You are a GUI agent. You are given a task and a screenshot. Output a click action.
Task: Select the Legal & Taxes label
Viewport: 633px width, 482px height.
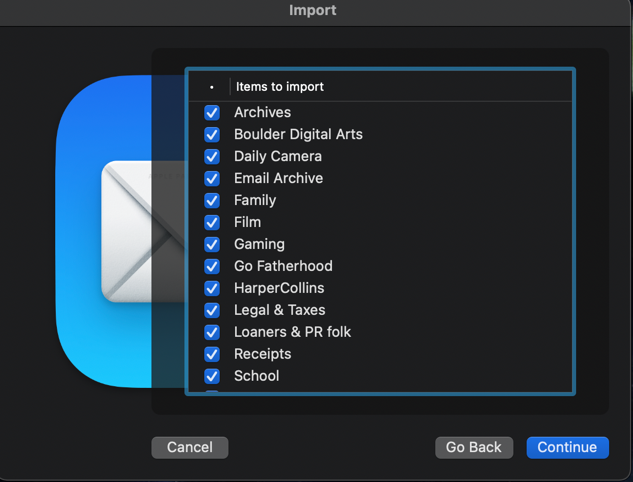point(280,310)
